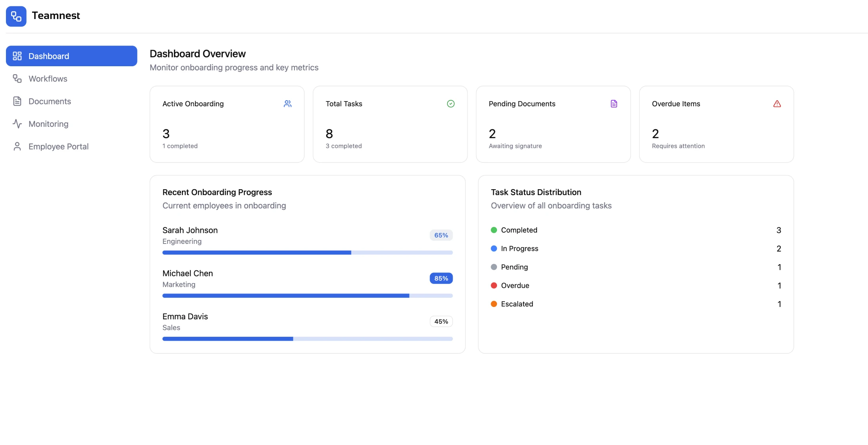Screen dimensions: 868x445
Task: Open the Workflows section
Action: 48,79
